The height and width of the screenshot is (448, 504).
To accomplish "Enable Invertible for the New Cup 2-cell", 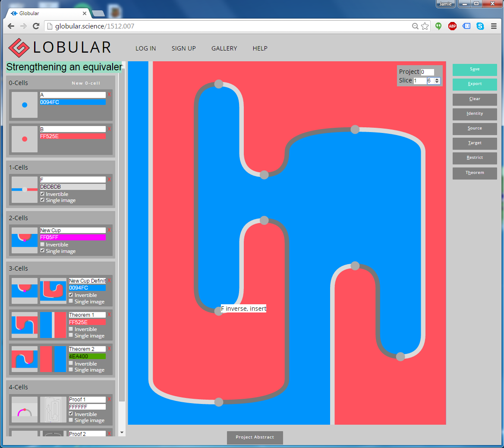I will 42,245.
